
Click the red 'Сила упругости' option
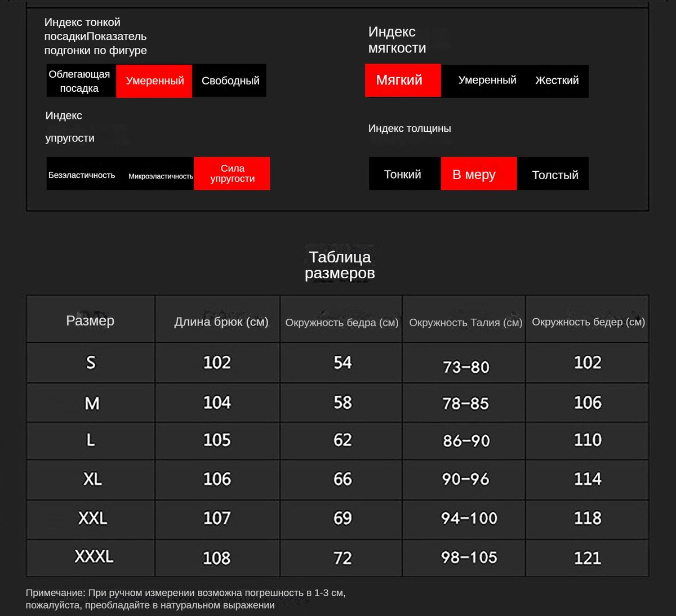pos(232,173)
